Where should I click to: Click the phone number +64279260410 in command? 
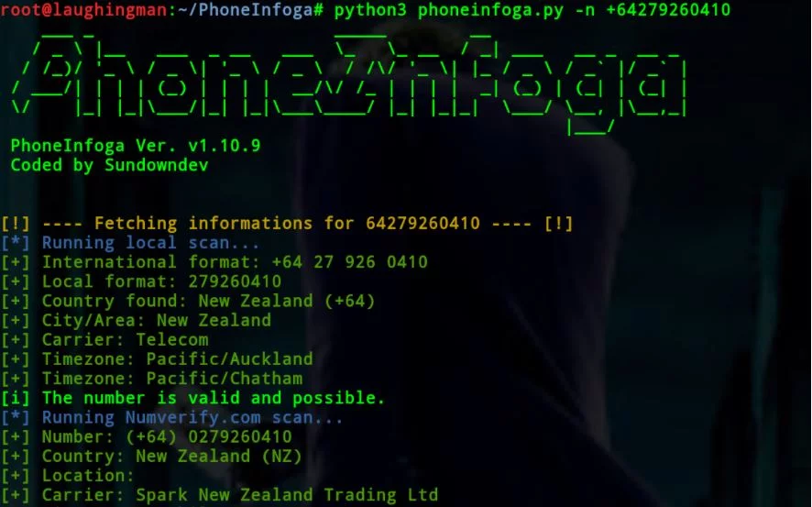click(668, 10)
